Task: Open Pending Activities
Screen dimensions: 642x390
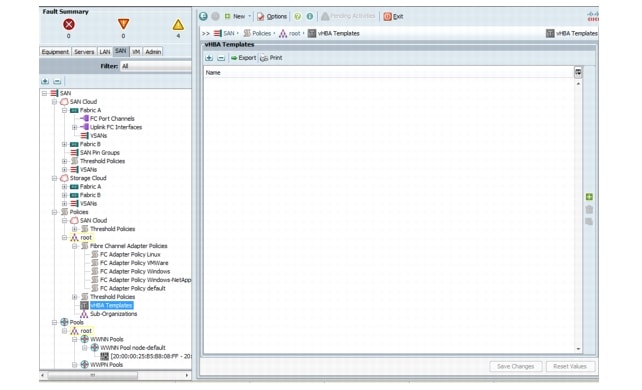Action: 348,16
